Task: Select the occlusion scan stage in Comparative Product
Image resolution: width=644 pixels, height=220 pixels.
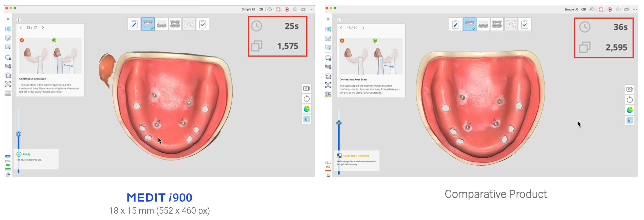Action: 497,24
